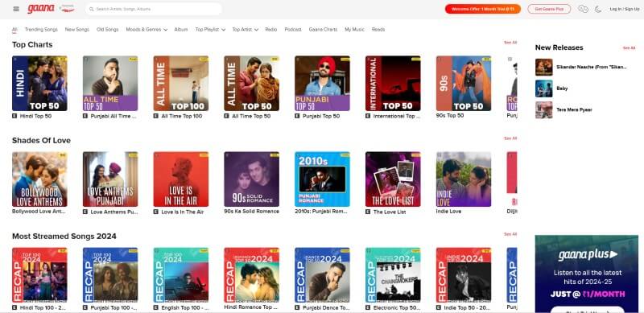This screenshot has width=644, height=313.
Task: Expand the Top Playlist dropdown
Action: pos(210,30)
